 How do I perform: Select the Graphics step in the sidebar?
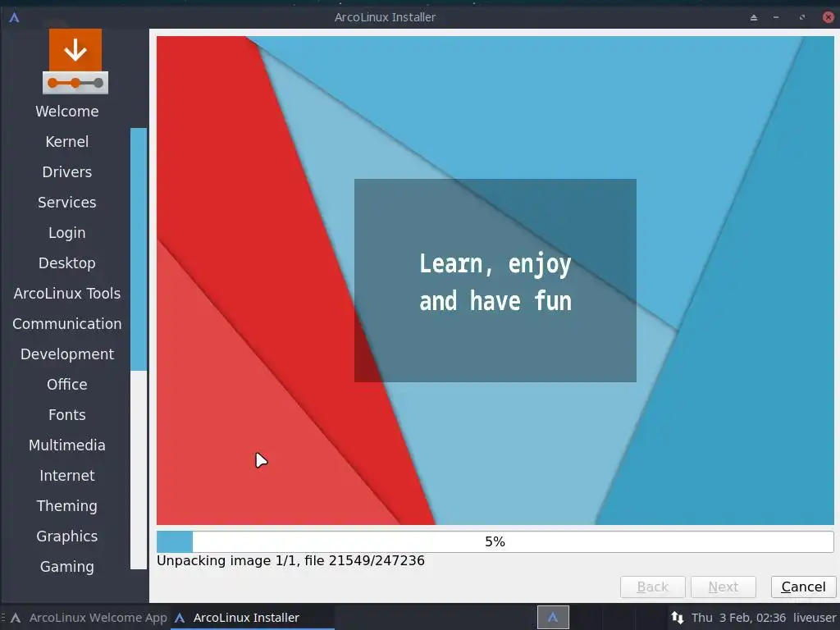point(67,536)
